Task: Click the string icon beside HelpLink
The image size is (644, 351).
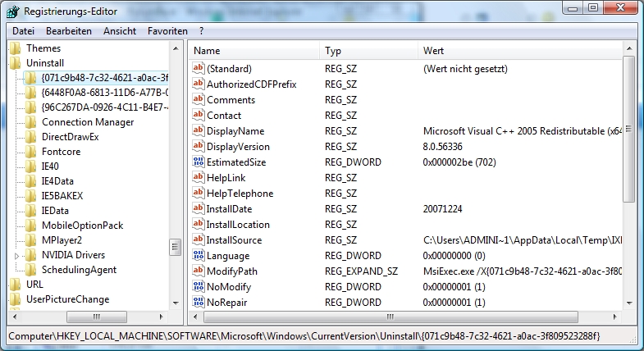Action: point(199,177)
